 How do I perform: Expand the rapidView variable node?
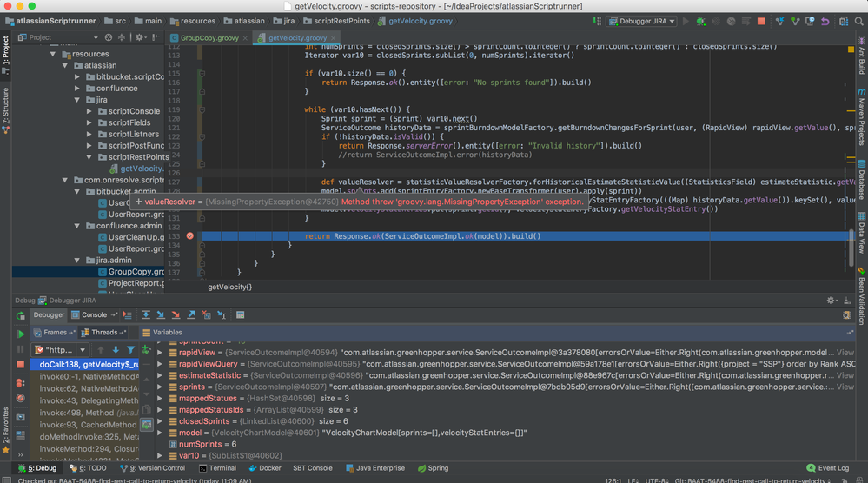[160, 353]
